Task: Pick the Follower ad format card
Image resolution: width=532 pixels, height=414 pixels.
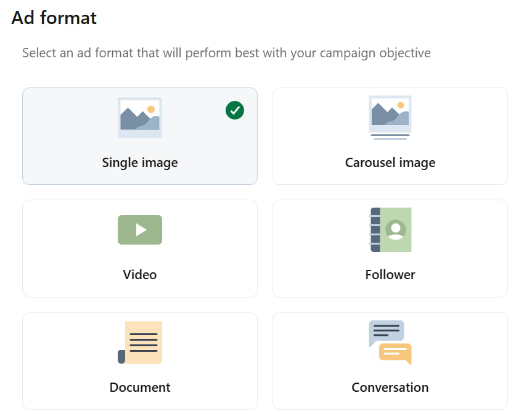Action: click(x=390, y=248)
